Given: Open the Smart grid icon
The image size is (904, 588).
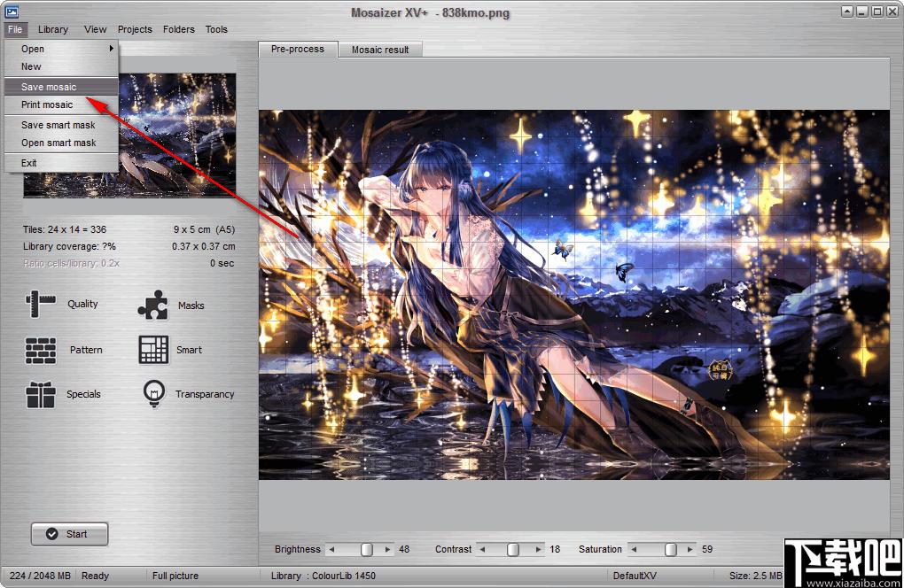Looking at the screenshot, I should tap(153, 350).
